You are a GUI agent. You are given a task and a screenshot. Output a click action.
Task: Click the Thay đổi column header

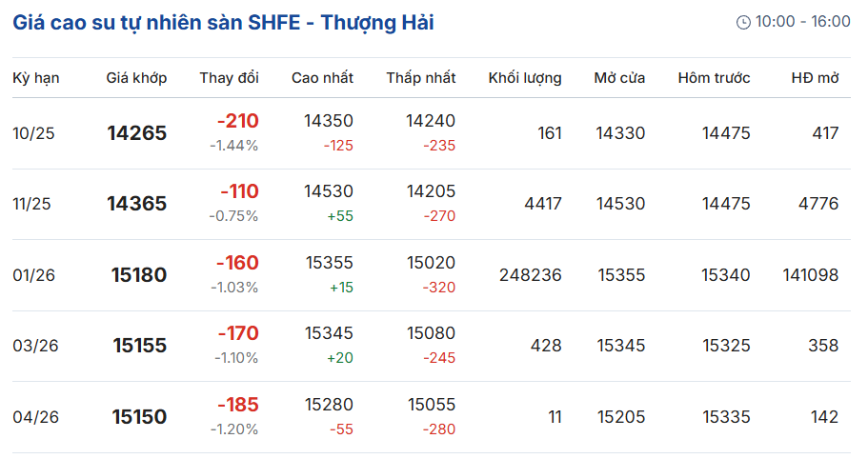(229, 78)
